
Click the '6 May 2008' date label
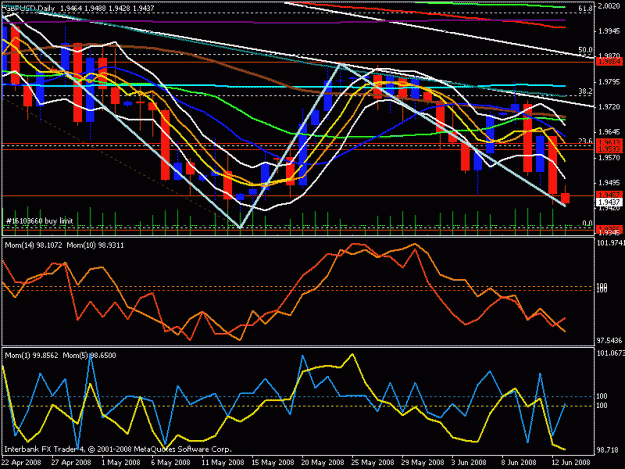click(x=171, y=463)
